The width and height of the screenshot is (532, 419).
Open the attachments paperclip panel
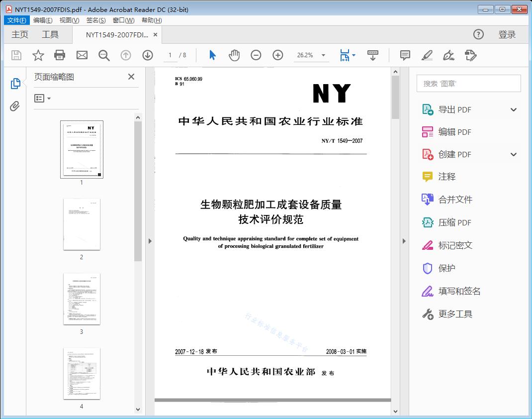click(15, 106)
